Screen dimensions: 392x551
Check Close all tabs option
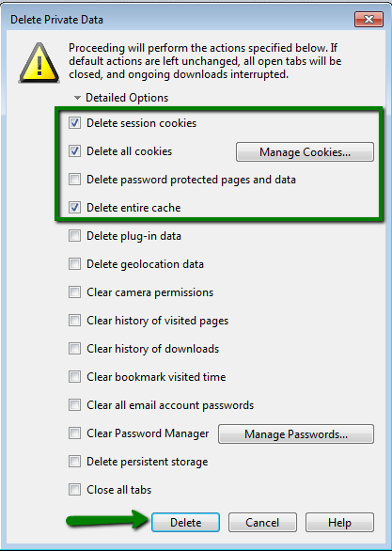(x=74, y=490)
